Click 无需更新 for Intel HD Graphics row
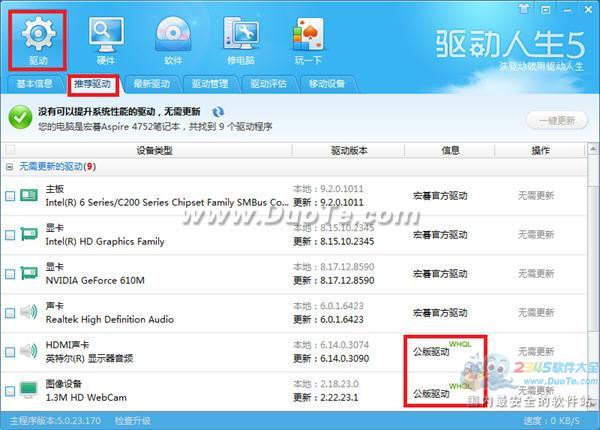 click(x=536, y=235)
